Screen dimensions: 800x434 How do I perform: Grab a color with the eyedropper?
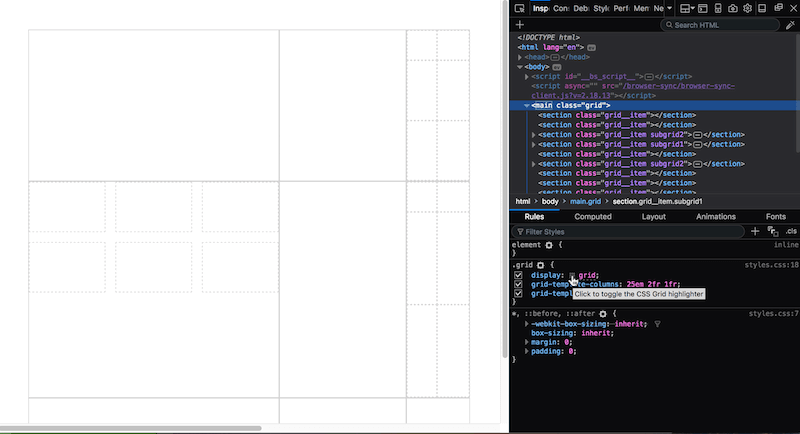790,24
